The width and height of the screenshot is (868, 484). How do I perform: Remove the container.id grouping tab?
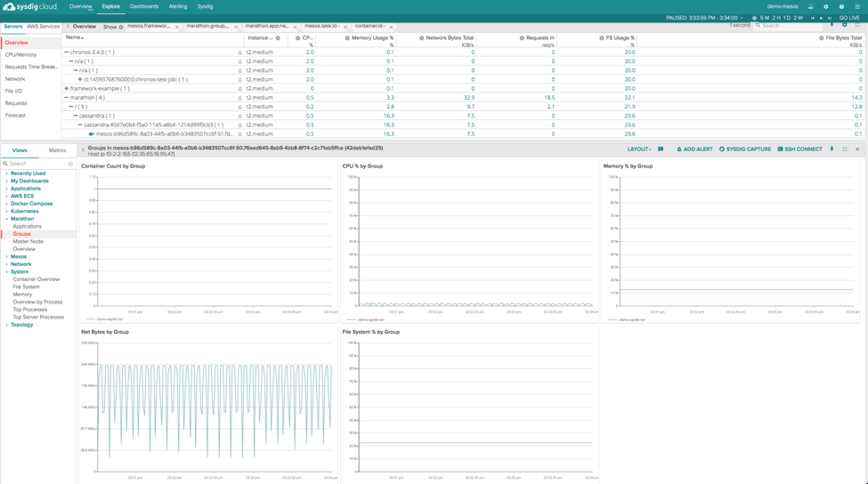point(391,27)
